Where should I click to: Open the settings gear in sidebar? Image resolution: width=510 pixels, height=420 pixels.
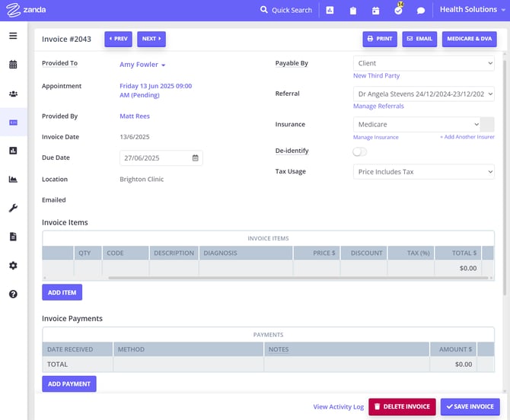(x=13, y=266)
